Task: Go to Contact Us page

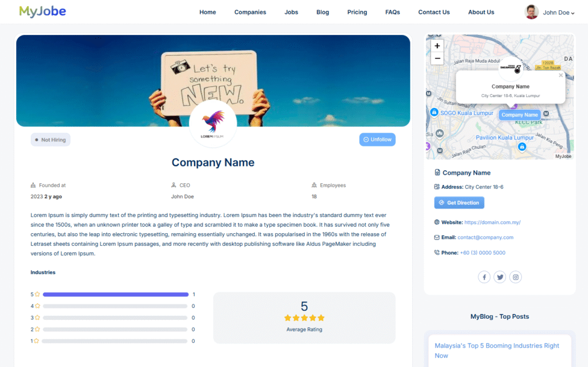Action: 434,12
